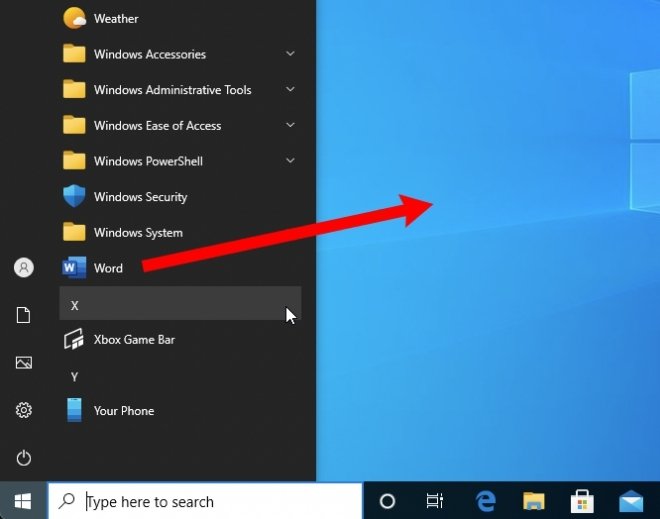The image size is (660, 519).
Task: Open the user account avatar icon
Action: 24,267
